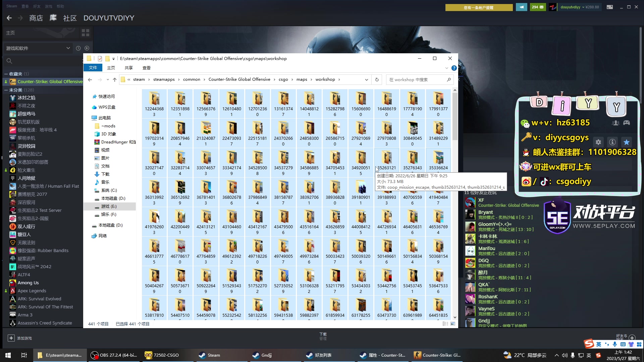
Task: Open folder 122443683 in workshop
Action: click(x=154, y=104)
